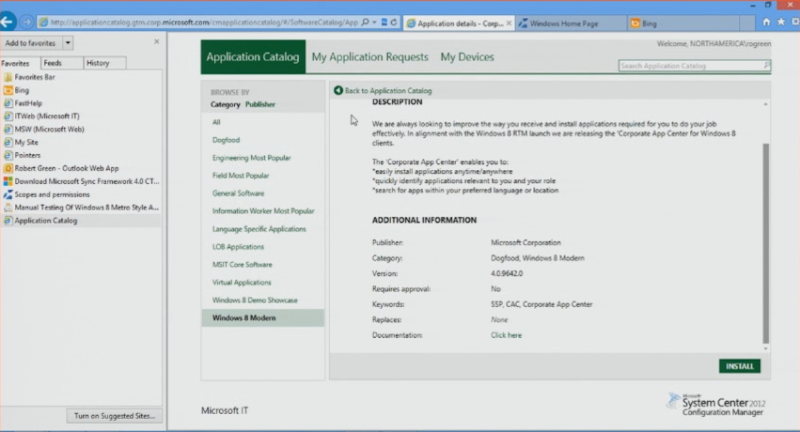Open the Favorites Bar folder
The image size is (800, 432).
pos(35,77)
